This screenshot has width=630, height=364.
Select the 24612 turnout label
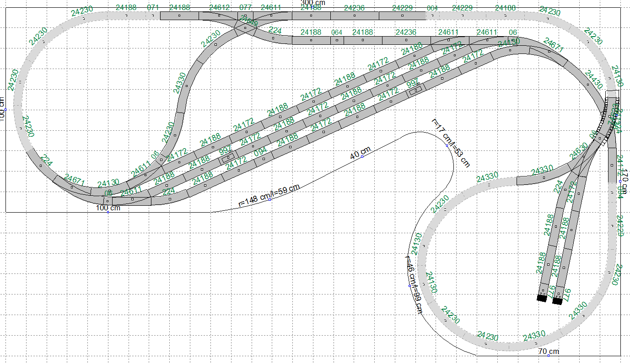pyautogui.click(x=219, y=7)
